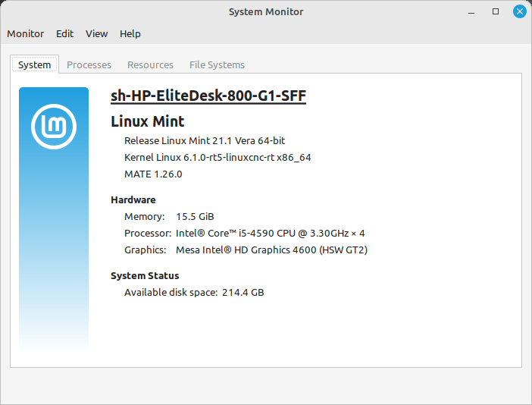Maximize the System Monitor window
Viewport: 532px width, 405px height.
(x=496, y=11)
